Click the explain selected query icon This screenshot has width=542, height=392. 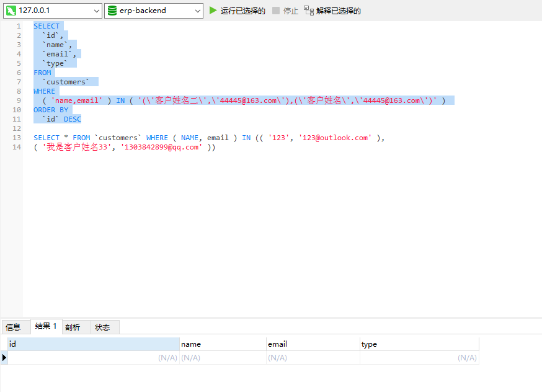(x=309, y=11)
